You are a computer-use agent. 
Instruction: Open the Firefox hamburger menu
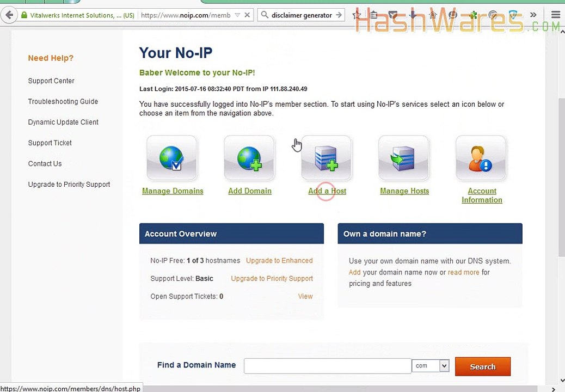tap(556, 15)
